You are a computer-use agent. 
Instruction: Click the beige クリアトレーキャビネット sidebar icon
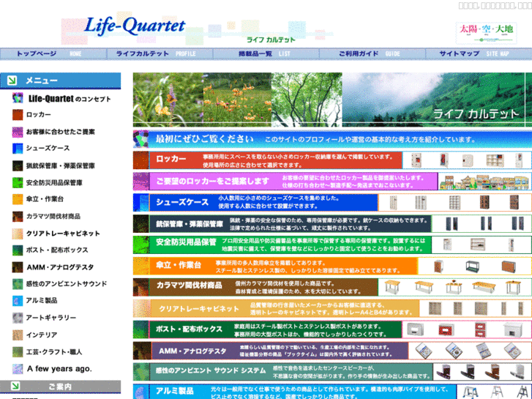18,234
